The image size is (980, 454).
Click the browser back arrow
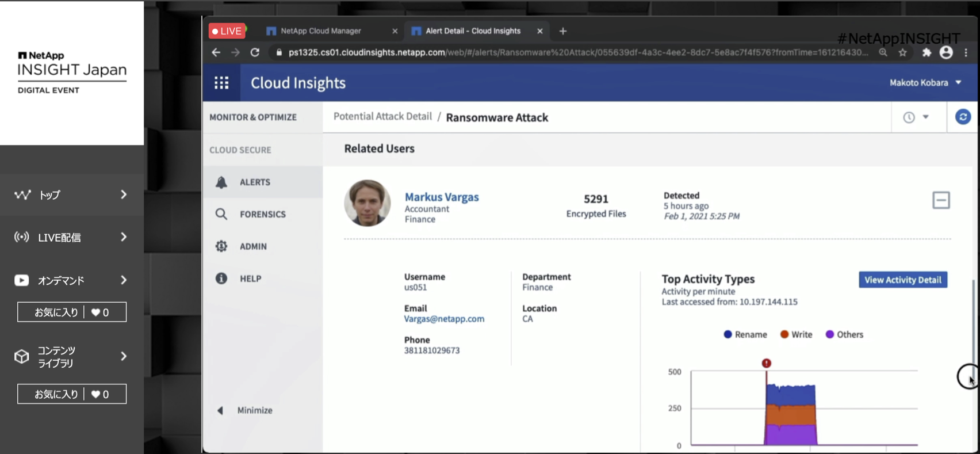coord(216,52)
